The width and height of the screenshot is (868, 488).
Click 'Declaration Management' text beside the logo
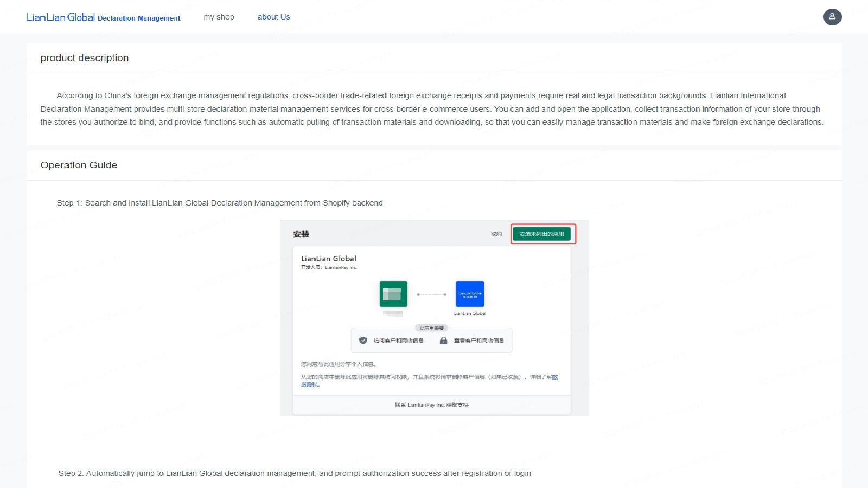click(139, 18)
